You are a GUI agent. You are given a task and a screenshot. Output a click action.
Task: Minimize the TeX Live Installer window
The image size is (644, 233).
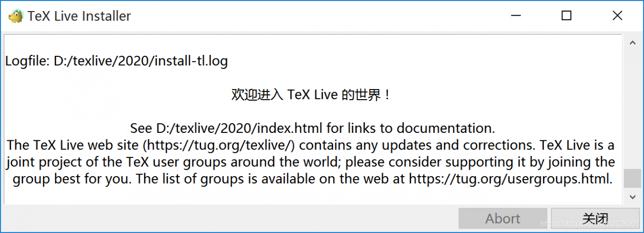[x=516, y=16]
